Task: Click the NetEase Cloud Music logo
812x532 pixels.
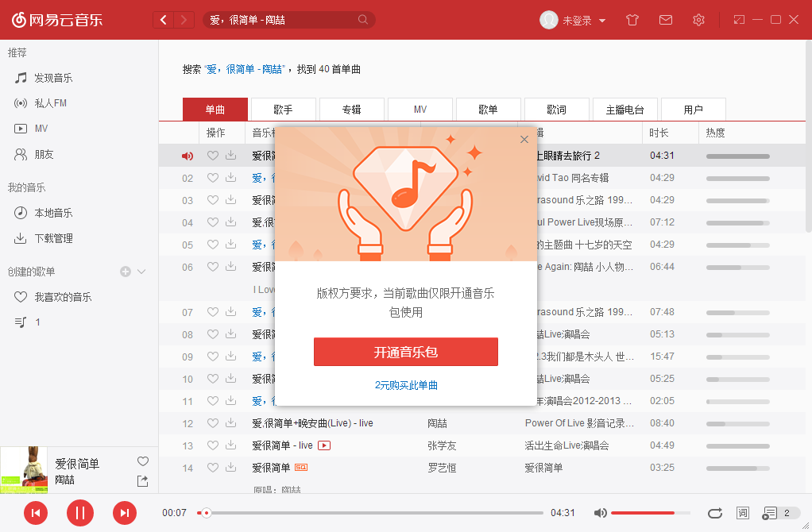Action: (57, 20)
